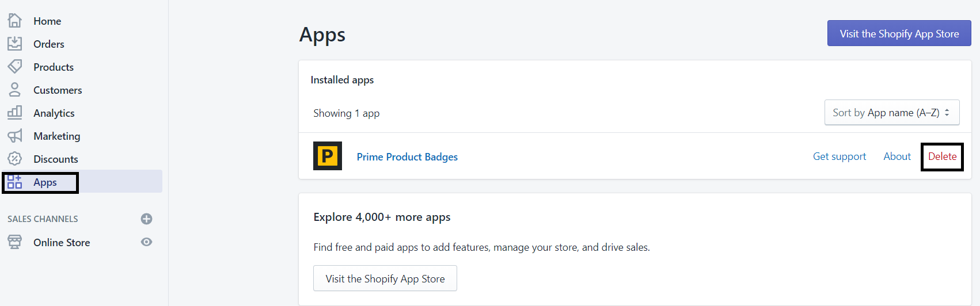Select the Products tag icon
980x306 pixels.
(15, 67)
